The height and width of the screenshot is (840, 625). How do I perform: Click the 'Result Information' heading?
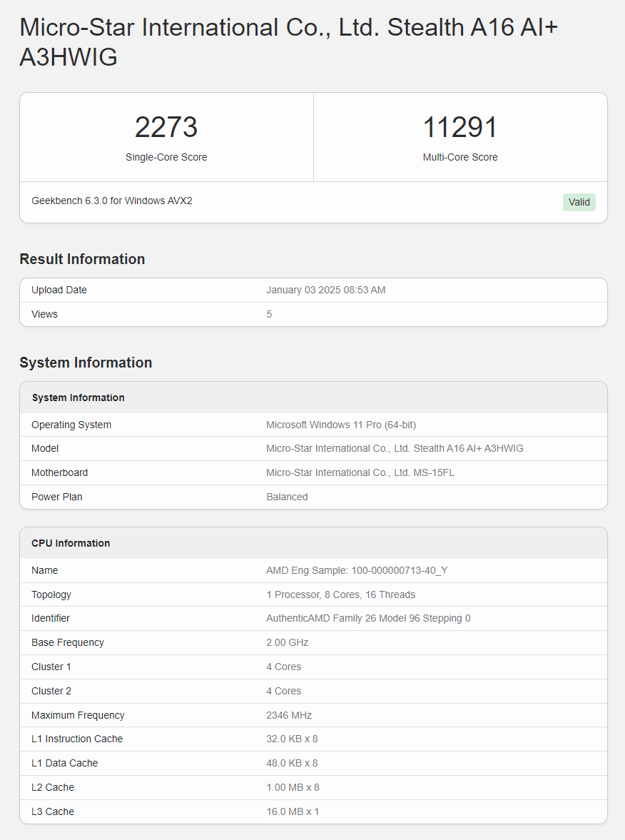83,259
